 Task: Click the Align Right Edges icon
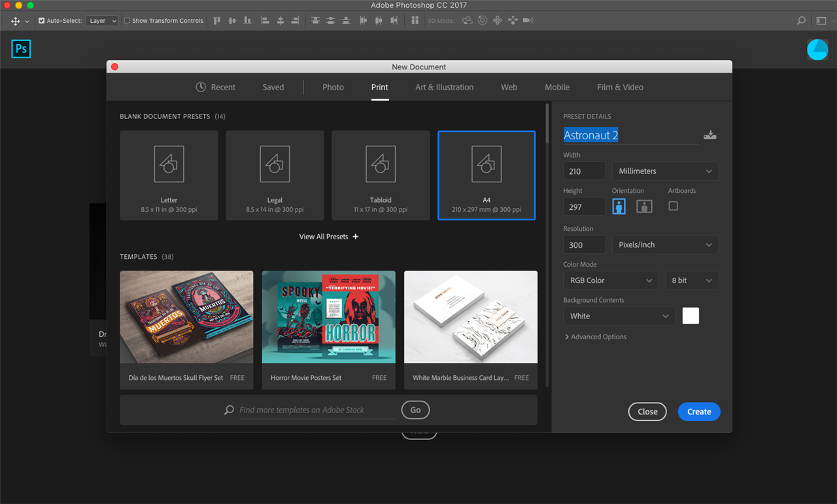click(296, 21)
